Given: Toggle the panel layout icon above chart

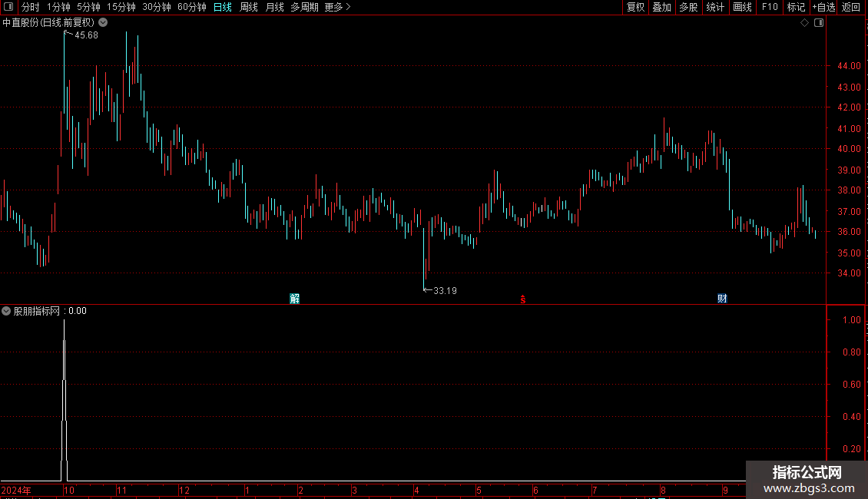Looking at the screenshot, I should (x=819, y=23).
